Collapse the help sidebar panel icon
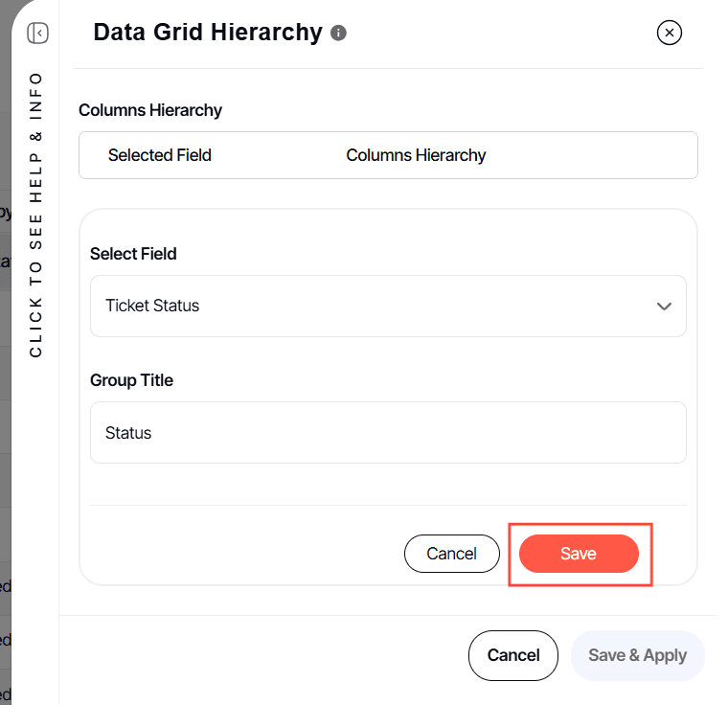728x705 pixels. (x=37, y=34)
